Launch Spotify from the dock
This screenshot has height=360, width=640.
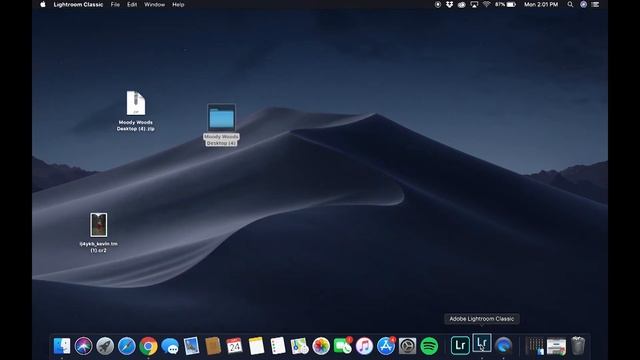pos(429,346)
